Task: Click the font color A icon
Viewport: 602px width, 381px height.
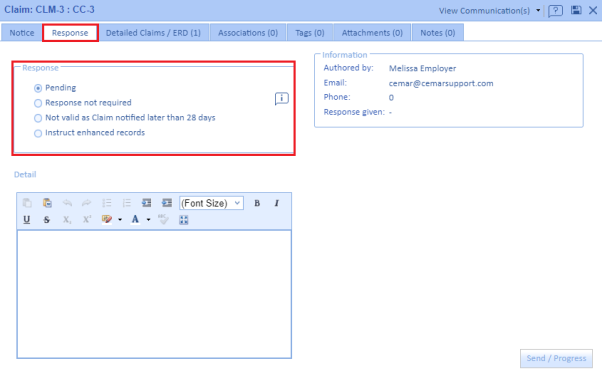Action: 135,219
